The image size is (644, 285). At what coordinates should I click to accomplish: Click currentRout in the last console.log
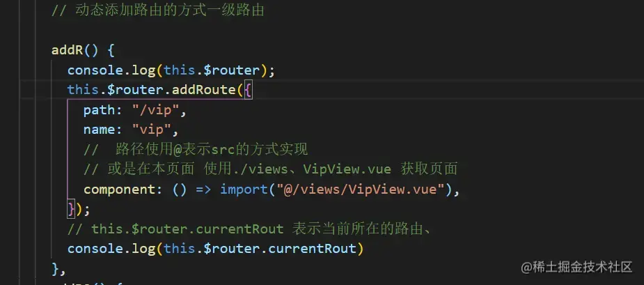pyautogui.click(x=312, y=248)
